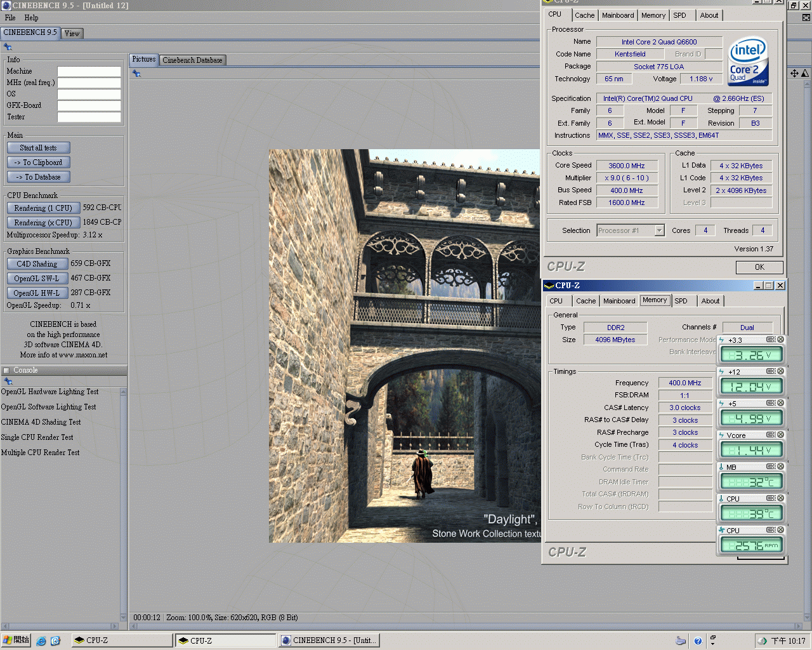This screenshot has height=650, width=812.
Task: Open About tab in lower CPU-Z window
Action: click(710, 301)
